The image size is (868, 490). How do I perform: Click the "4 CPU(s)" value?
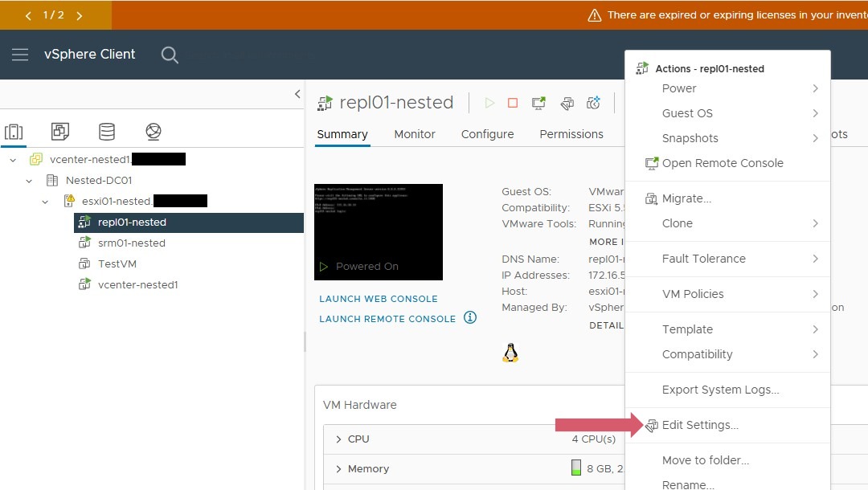point(593,439)
